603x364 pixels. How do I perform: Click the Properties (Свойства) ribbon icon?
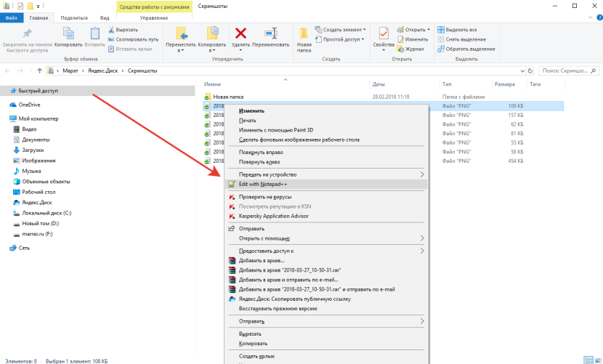click(383, 33)
